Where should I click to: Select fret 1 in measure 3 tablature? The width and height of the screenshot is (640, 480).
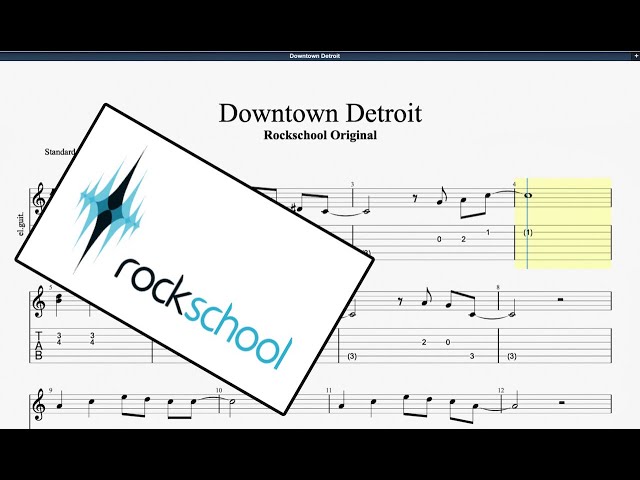[x=488, y=232]
